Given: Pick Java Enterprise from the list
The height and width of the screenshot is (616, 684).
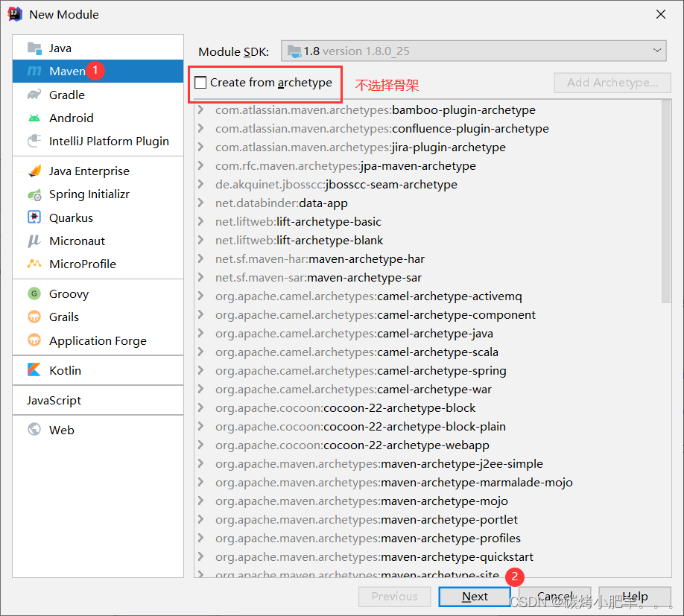Looking at the screenshot, I should tap(98, 171).
